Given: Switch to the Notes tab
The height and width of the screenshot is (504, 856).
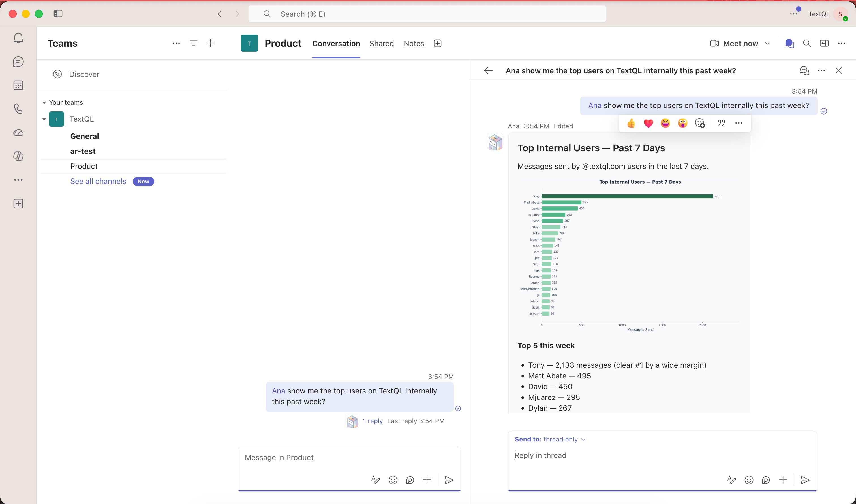Looking at the screenshot, I should click(414, 44).
